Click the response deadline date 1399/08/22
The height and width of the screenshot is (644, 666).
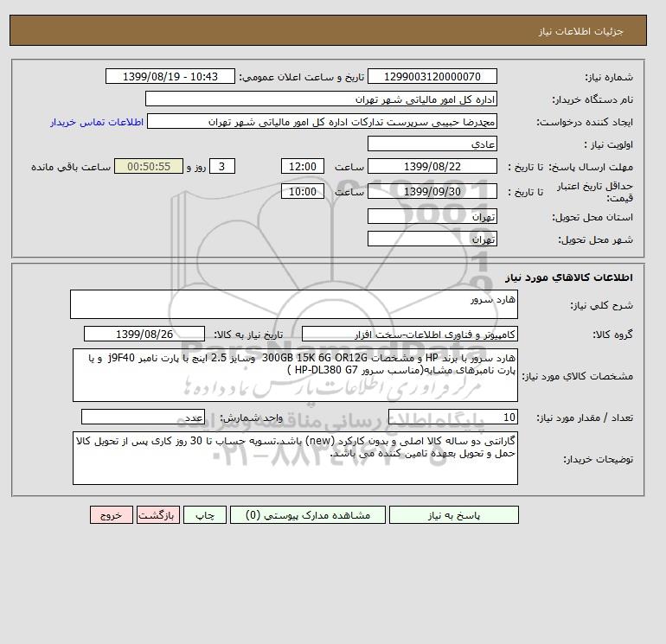[432, 167]
